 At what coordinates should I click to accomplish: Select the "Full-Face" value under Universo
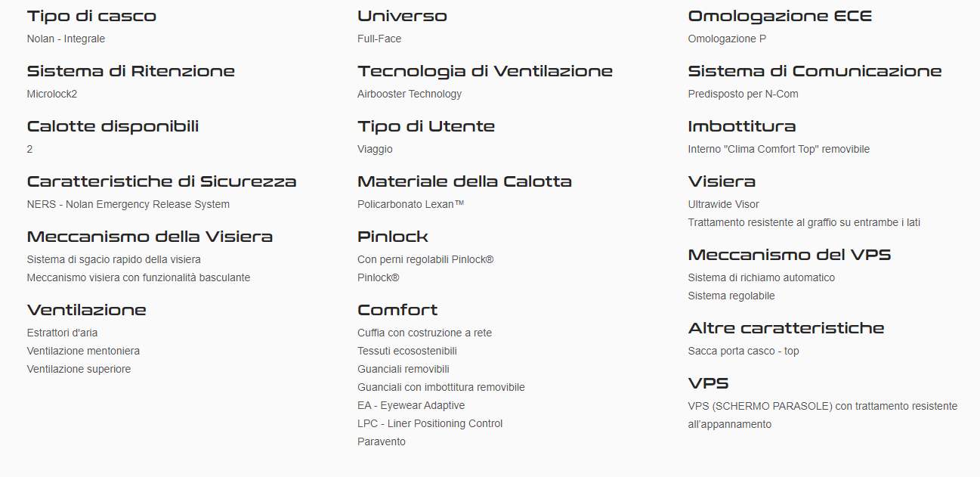click(x=379, y=39)
